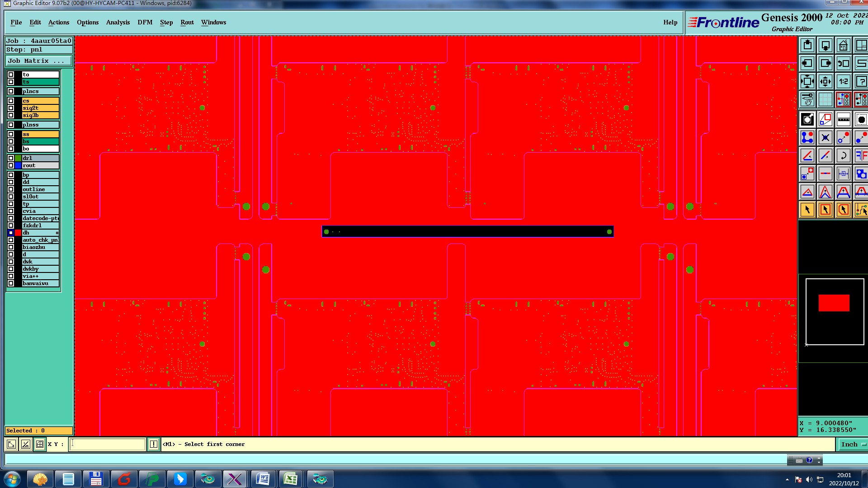Click the rectangle selection arrow tool
Image resolution: width=868 pixels, height=488 pixels.
(x=825, y=210)
